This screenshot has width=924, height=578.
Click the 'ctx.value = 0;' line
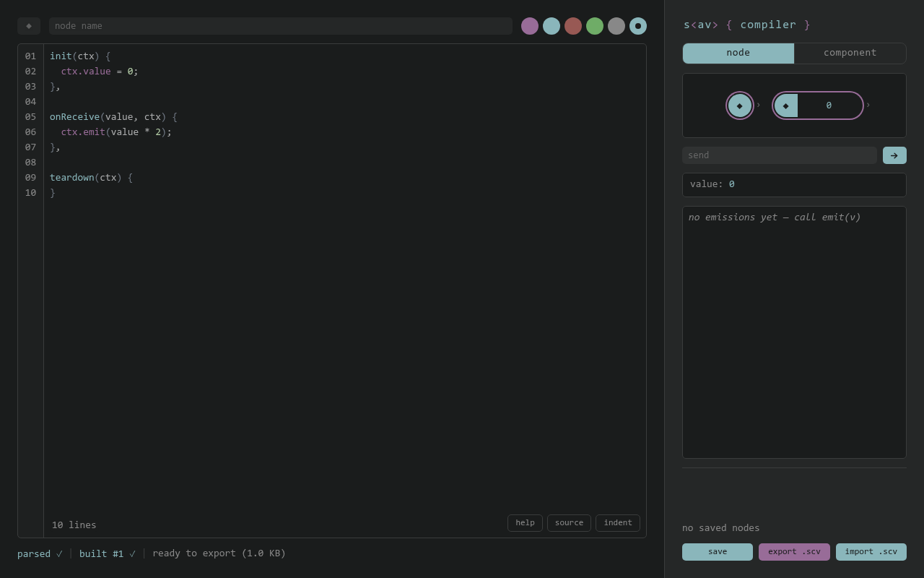tap(100, 72)
